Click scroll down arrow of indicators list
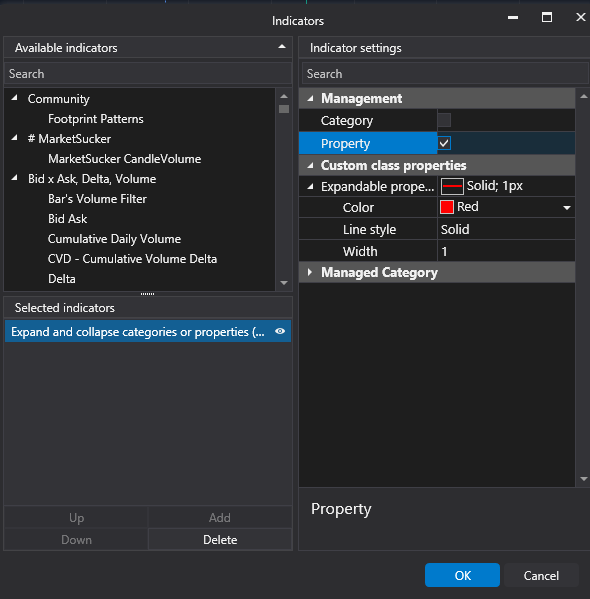The image size is (590, 599). point(284,283)
